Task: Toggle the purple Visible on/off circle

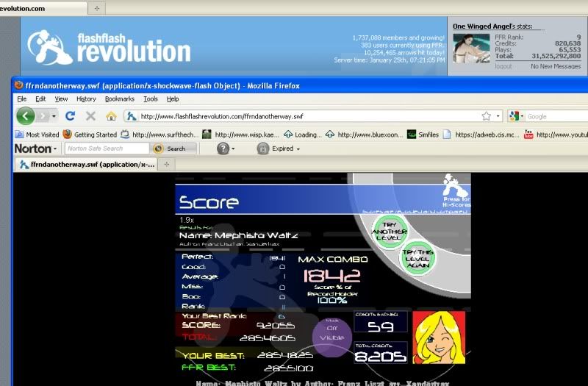Action: click(x=331, y=337)
